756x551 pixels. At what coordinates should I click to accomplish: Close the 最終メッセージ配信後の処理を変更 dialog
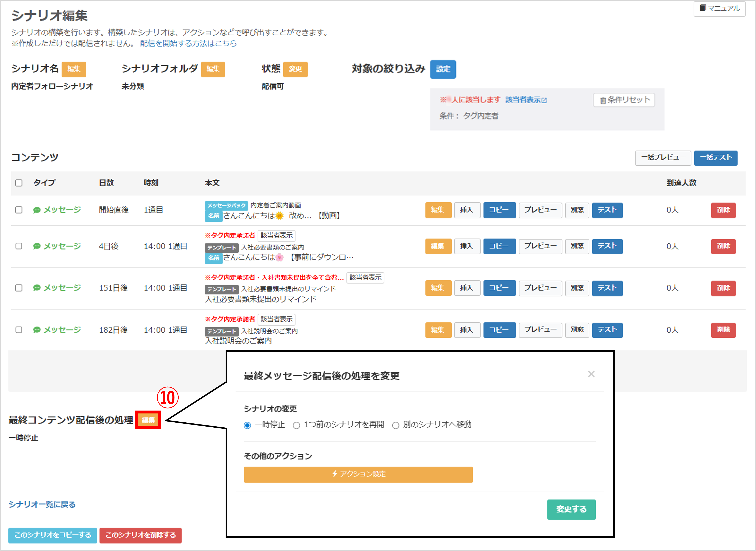click(591, 374)
